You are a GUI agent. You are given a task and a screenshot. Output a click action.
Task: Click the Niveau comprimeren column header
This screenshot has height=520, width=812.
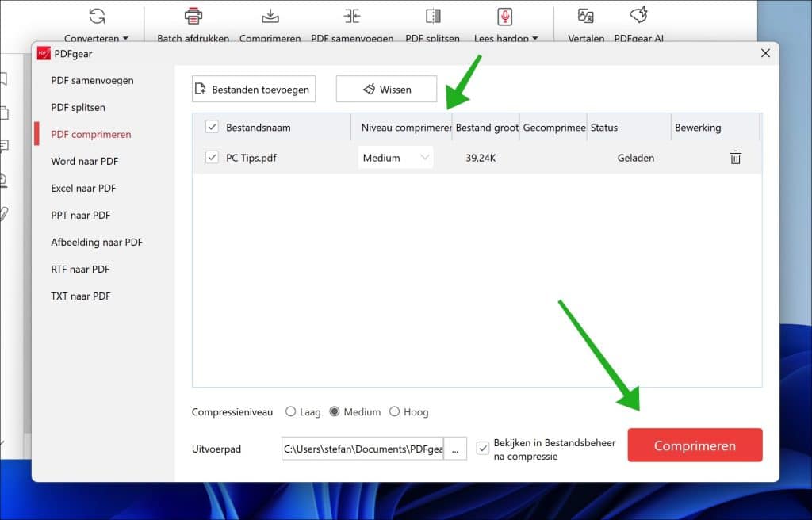click(x=401, y=128)
